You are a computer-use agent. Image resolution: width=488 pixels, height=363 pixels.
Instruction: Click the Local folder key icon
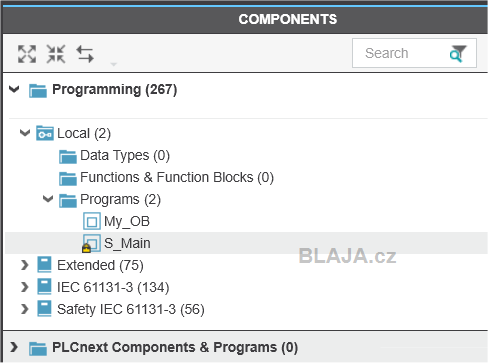(45, 133)
